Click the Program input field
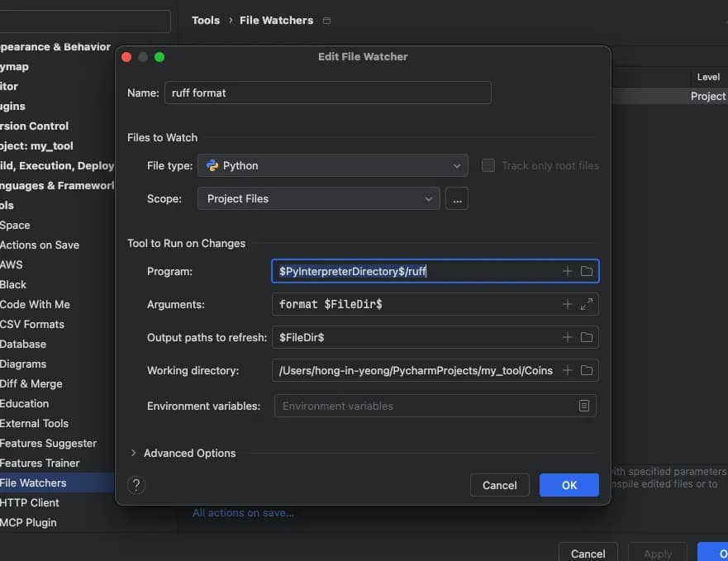 435,271
